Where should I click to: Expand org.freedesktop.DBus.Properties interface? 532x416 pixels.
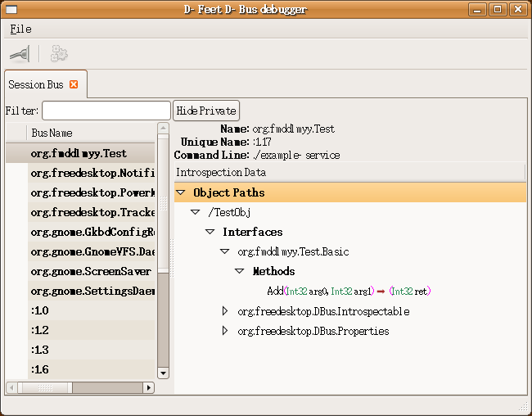224,331
